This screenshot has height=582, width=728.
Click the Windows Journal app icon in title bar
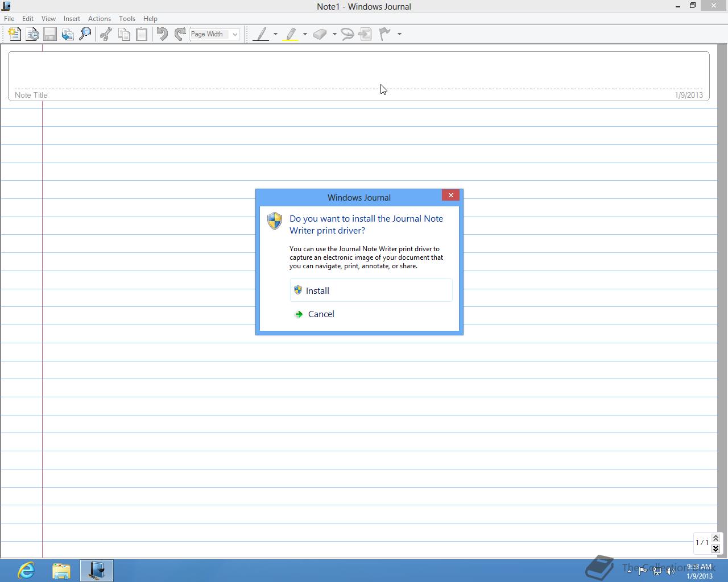point(6,6)
